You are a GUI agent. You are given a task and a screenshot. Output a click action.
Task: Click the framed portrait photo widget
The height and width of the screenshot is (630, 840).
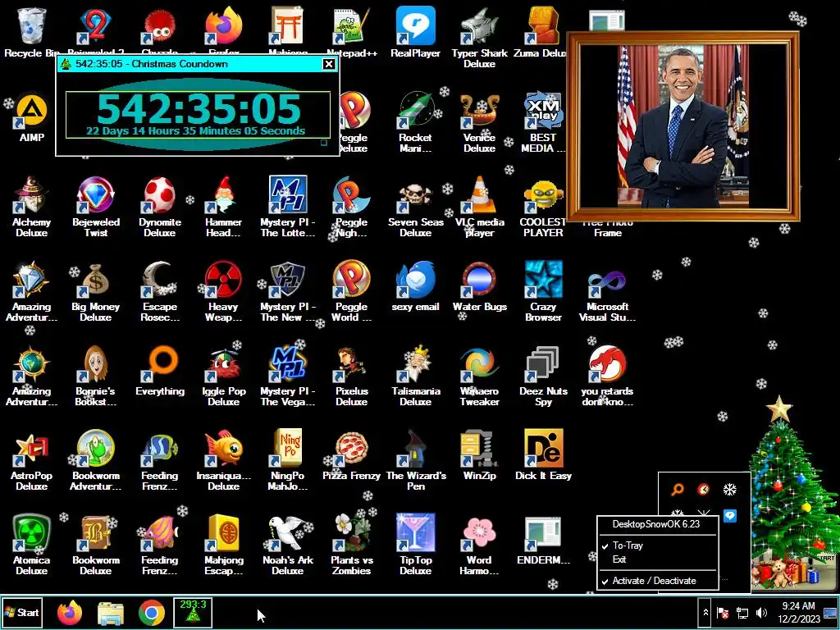pos(683,126)
